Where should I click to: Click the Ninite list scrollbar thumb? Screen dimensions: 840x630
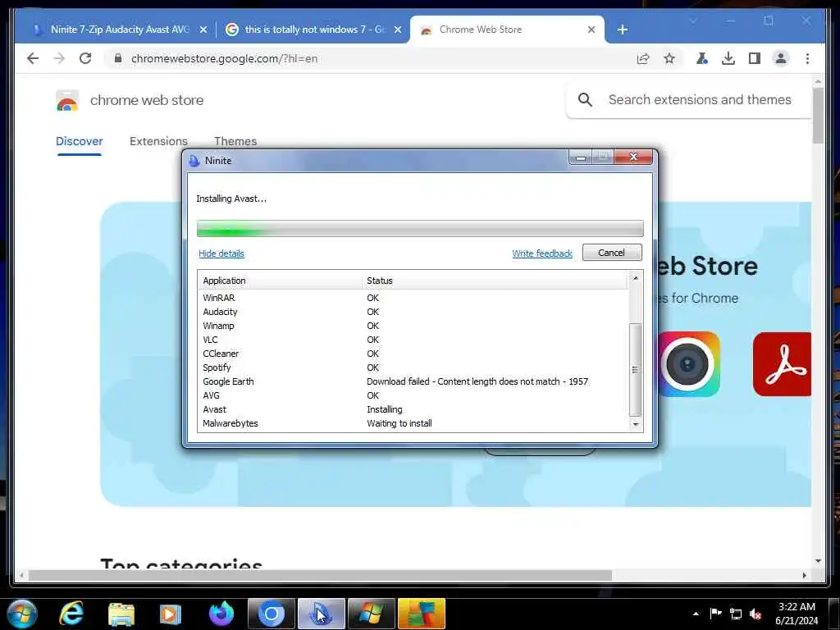coord(636,370)
